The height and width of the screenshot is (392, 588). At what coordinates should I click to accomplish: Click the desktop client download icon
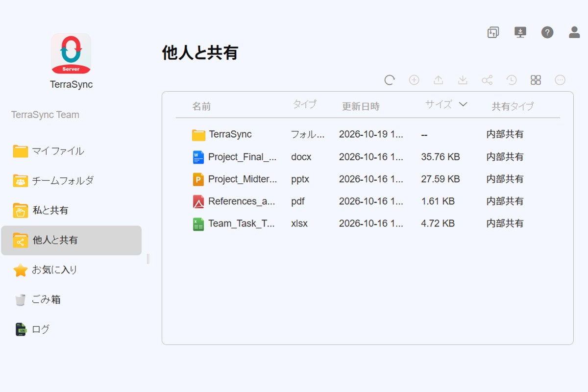(x=520, y=32)
